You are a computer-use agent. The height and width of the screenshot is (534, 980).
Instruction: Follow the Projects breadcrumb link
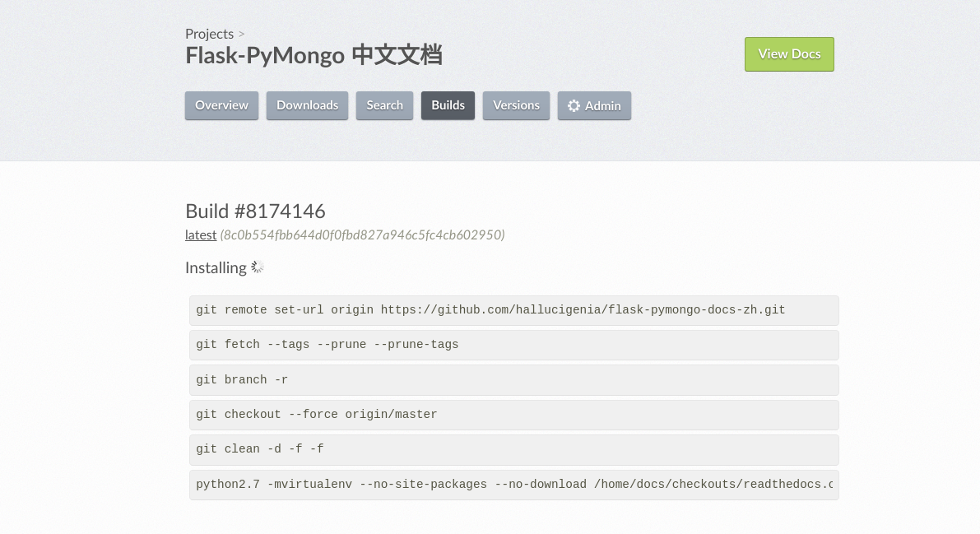tap(209, 34)
